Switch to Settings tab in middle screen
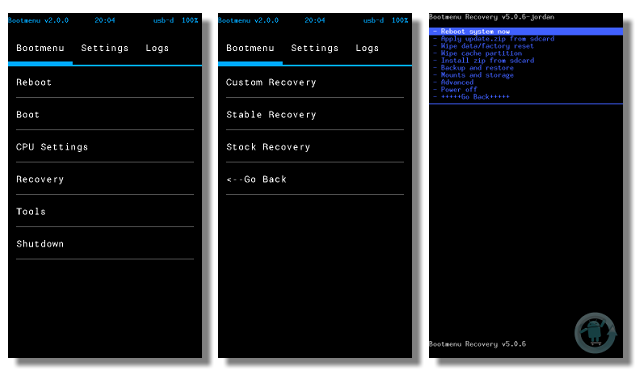Viewport: 640px width, 380px height. click(x=315, y=48)
